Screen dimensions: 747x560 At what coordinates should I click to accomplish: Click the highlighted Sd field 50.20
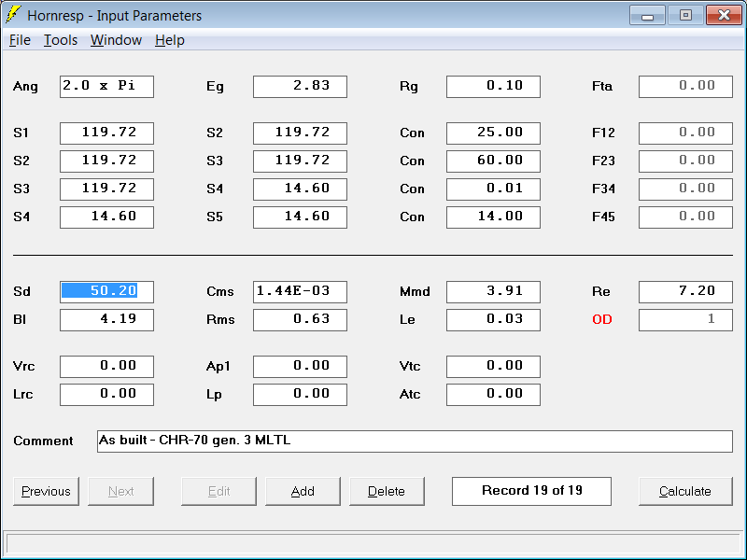106,292
